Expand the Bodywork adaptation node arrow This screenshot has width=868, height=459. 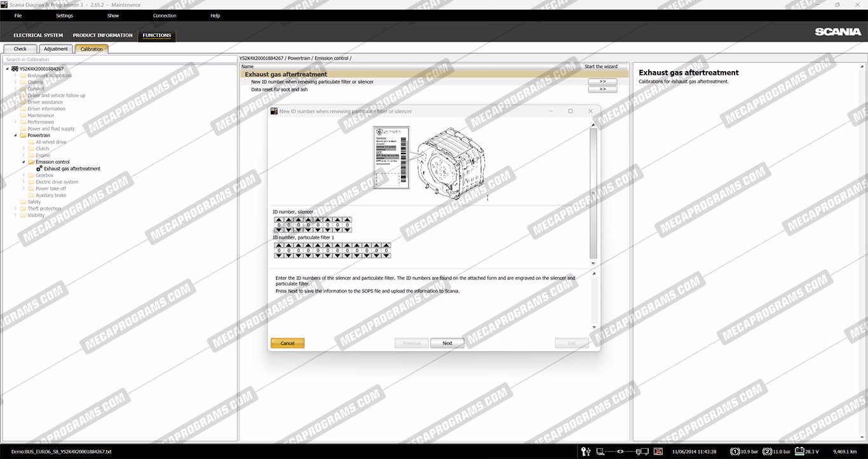pos(16,76)
